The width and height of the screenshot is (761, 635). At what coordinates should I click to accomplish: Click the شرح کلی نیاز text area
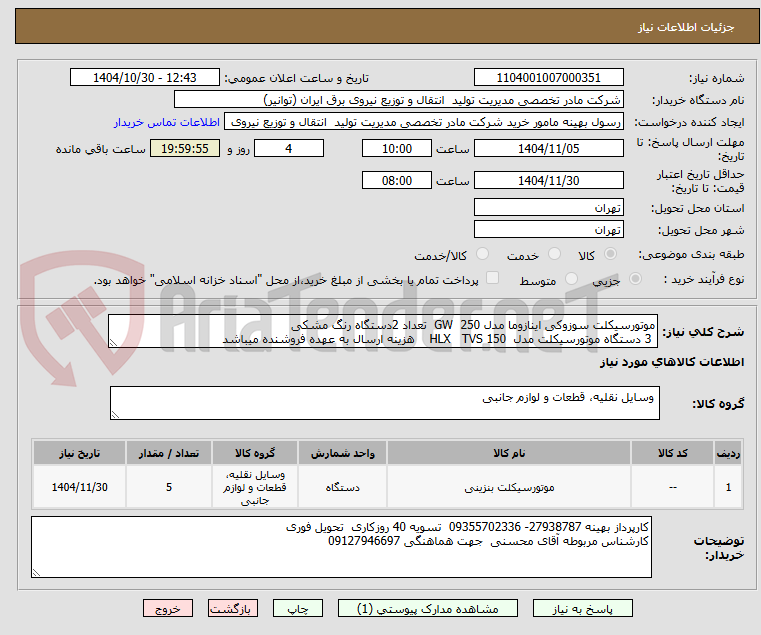click(383, 331)
